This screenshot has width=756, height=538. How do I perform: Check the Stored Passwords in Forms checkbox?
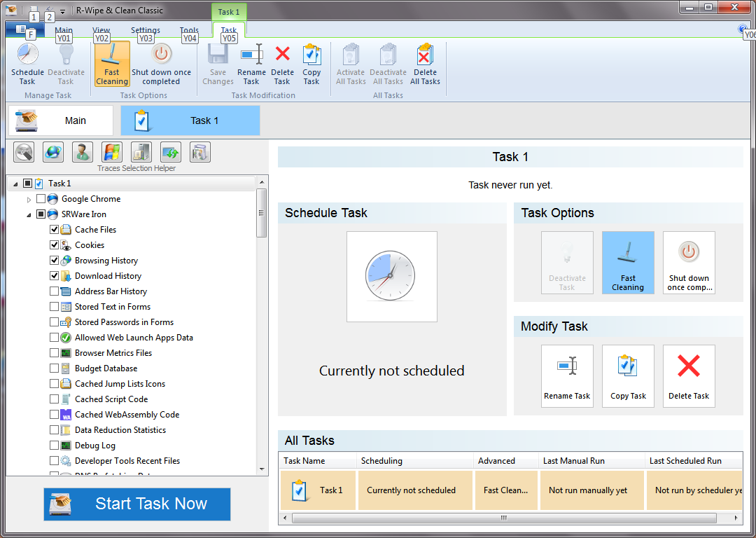point(55,322)
